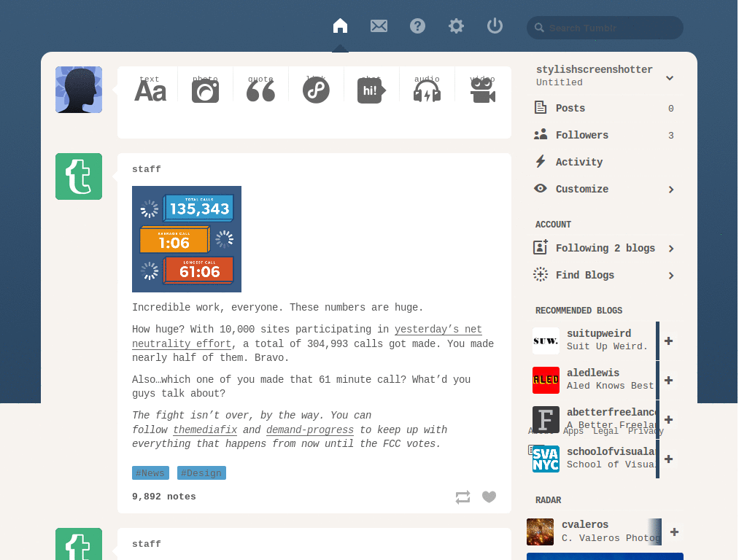Click the Find Blogs dotted circle icon
This screenshot has width=747, height=560.
click(x=541, y=274)
